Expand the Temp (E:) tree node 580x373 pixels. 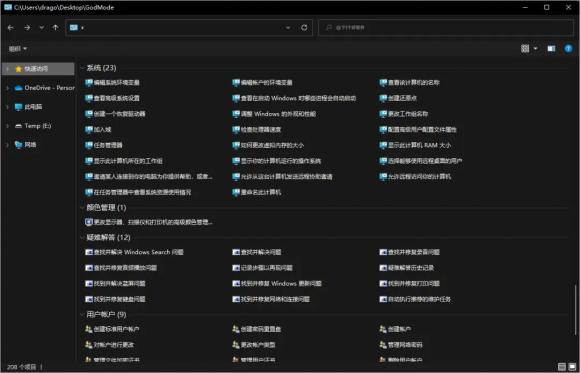tap(8, 126)
